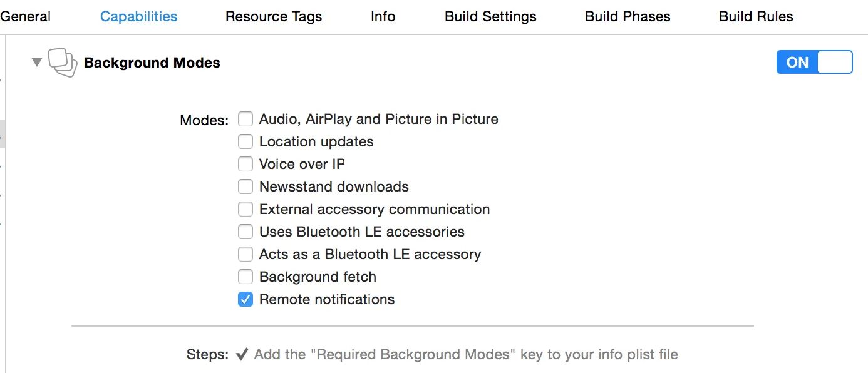The image size is (868, 373).
Task: Click the Background Modes capability icon
Action: coord(62,63)
